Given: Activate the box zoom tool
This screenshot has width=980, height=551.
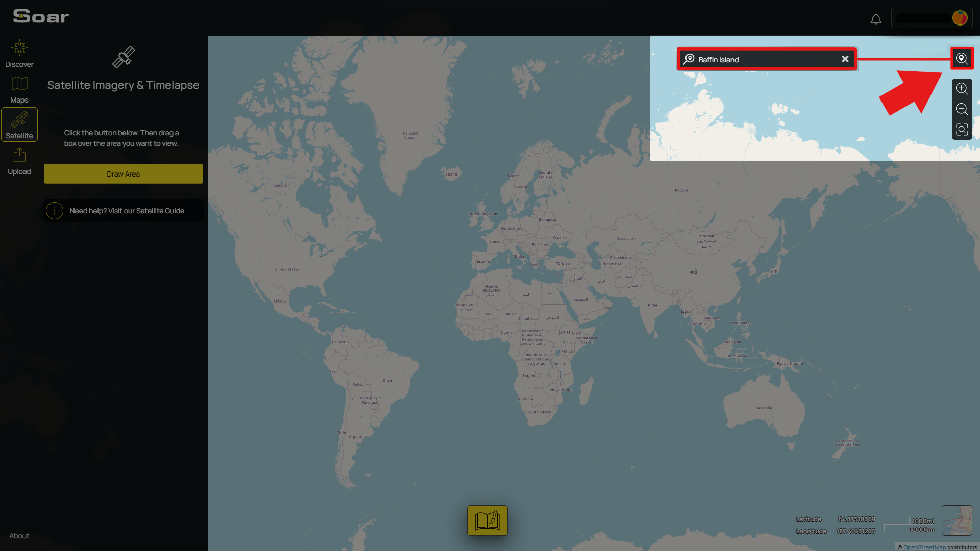Looking at the screenshot, I should (962, 130).
